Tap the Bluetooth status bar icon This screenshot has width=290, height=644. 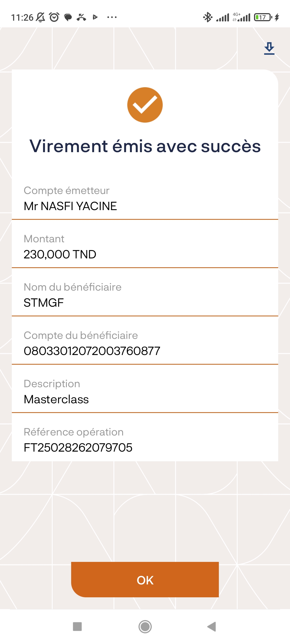[x=207, y=17]
